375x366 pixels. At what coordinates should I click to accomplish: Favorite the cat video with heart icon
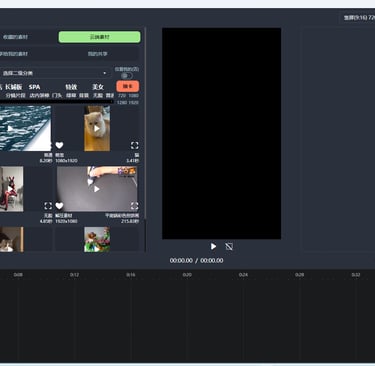pyautogui.click(x=59, y=145)
